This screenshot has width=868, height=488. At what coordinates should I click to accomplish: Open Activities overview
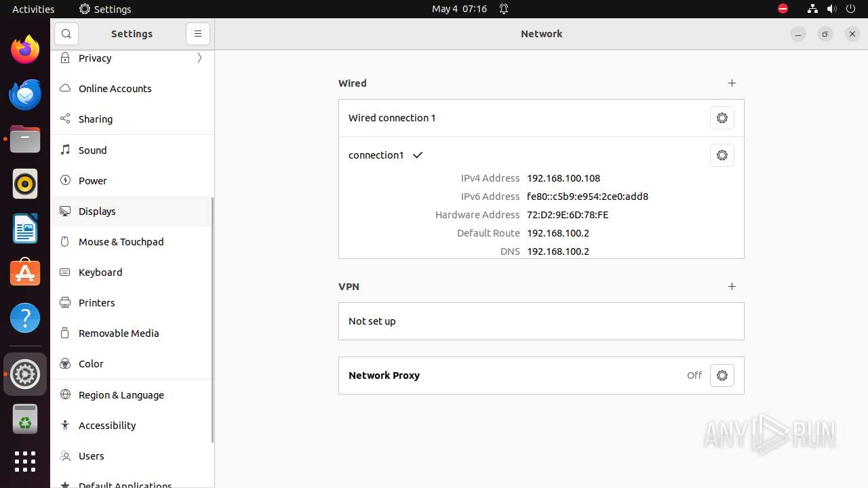point(33,9)
